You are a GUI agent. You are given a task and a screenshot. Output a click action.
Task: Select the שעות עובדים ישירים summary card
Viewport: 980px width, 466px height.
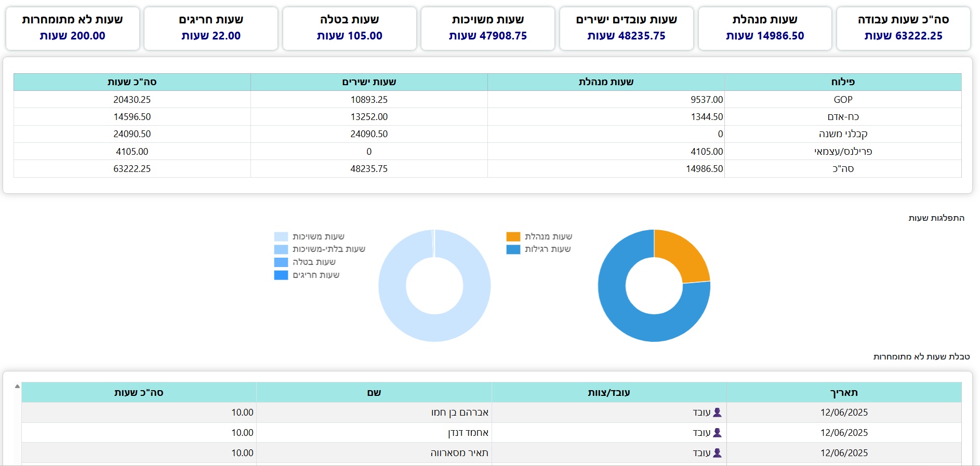(x=626, y=29)
